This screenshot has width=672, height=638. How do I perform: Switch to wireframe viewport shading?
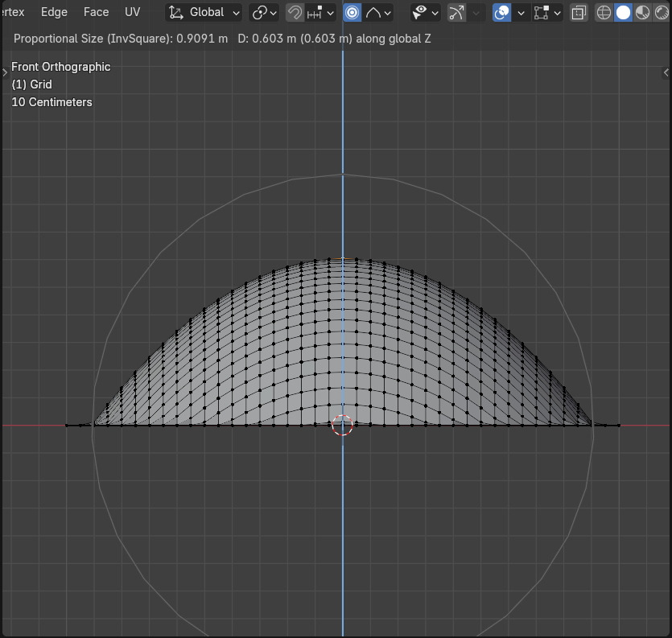tap(604, 12)
